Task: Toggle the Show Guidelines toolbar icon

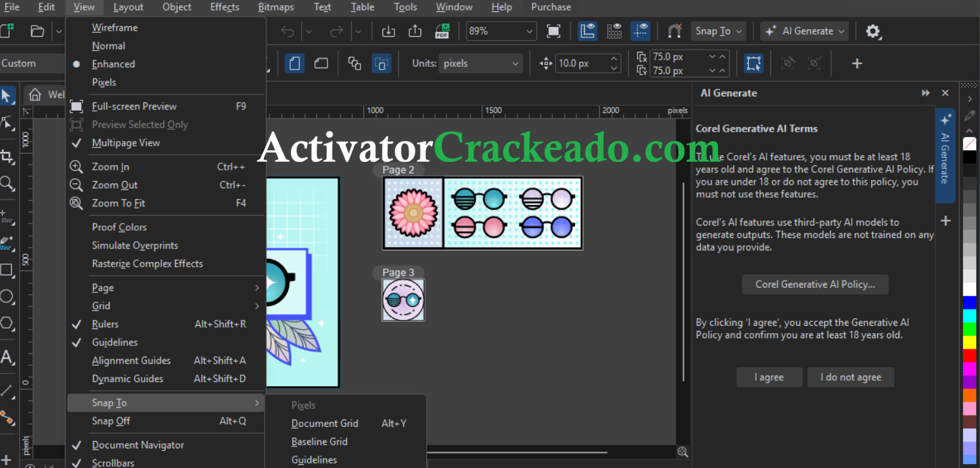Action: (641, 31)
